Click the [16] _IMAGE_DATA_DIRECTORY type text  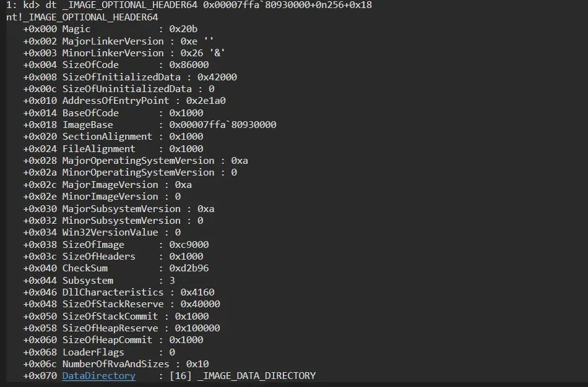(x=243, y=376)
